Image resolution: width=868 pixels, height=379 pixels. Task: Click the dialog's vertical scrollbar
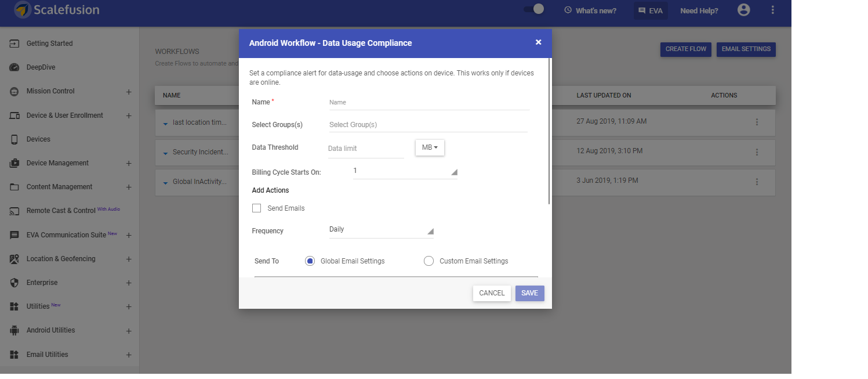(549, 131)
